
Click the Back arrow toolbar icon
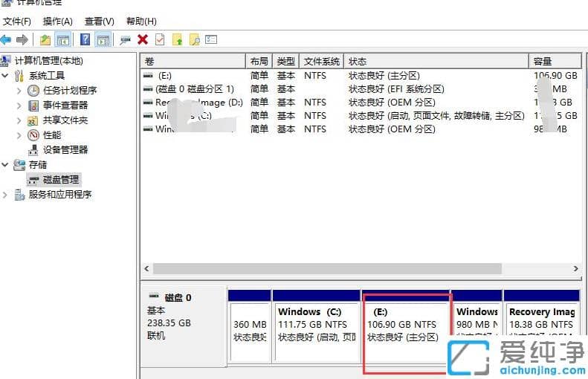click(7, 39)
